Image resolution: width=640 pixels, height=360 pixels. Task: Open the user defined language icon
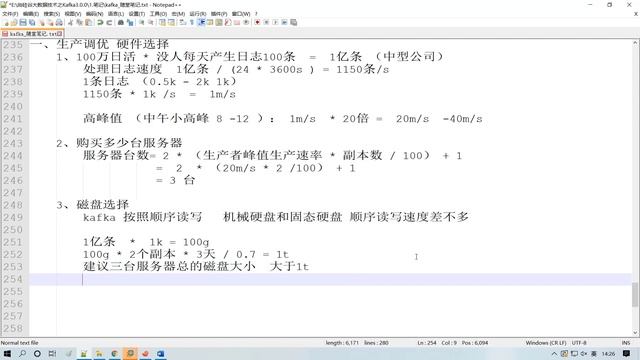pyautogui.click(x=210, y=22)
